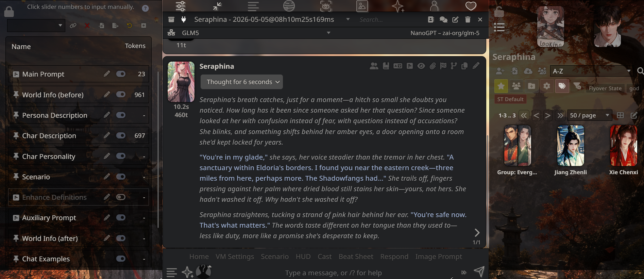The height and width of the screenshot is (279, 644).
Task: Copy Seraphina's message with the copy icon
Action: click(464, 66)
